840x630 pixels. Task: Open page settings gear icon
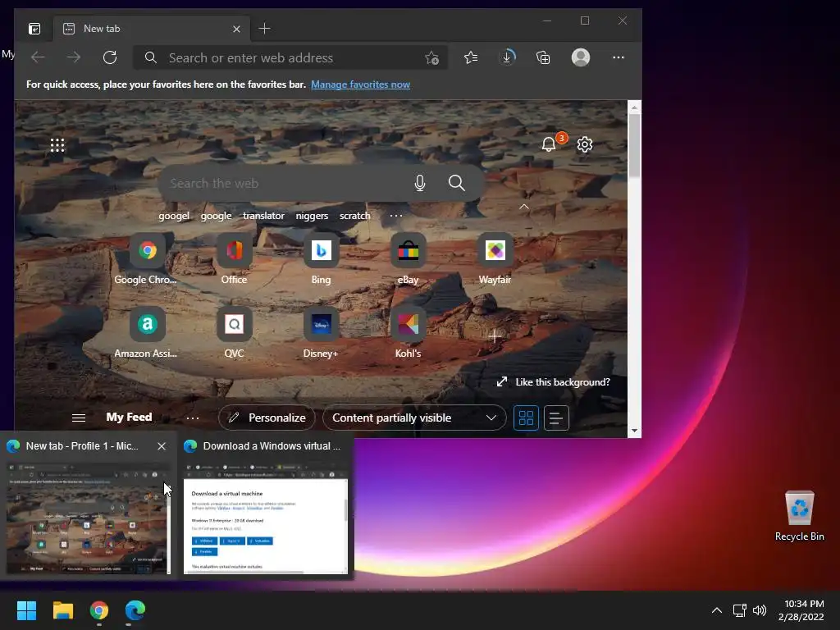coord(585,144)
